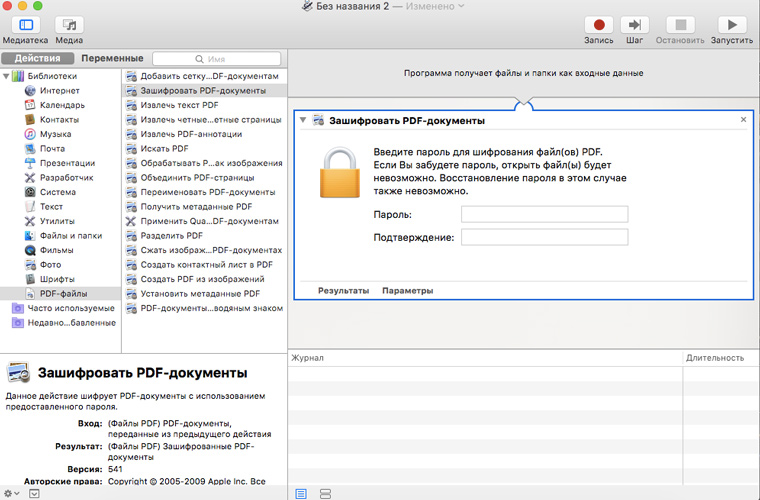Select the Презентации category
760x500 pixels.
(67, 163)
